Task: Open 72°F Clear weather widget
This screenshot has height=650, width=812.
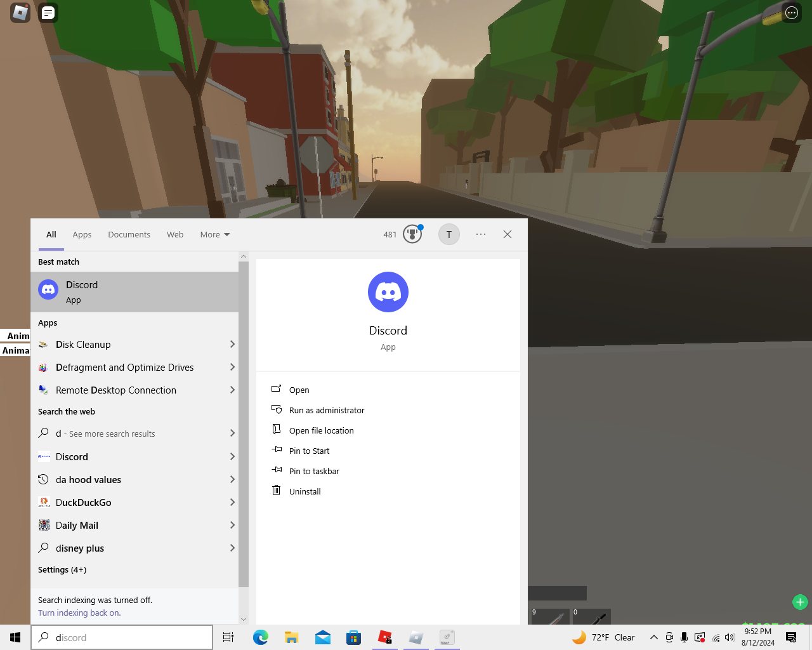Action: (x=603, y=637)
